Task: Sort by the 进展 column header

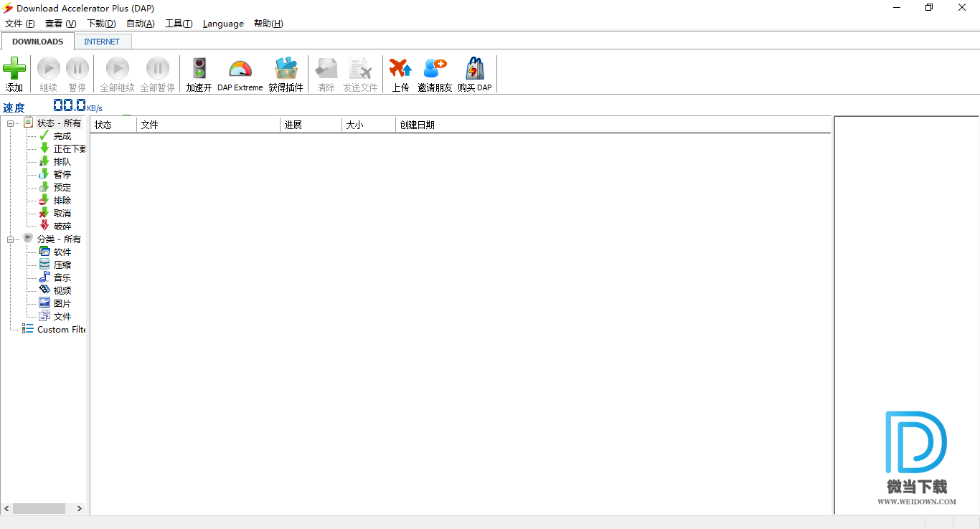Action: (x=311, y=125)
